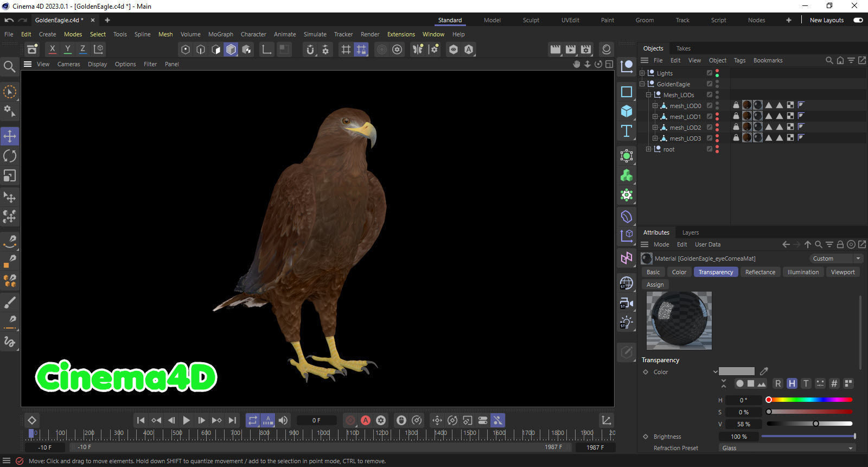Click the Cube primitive object icon

[x=627, y=111]
